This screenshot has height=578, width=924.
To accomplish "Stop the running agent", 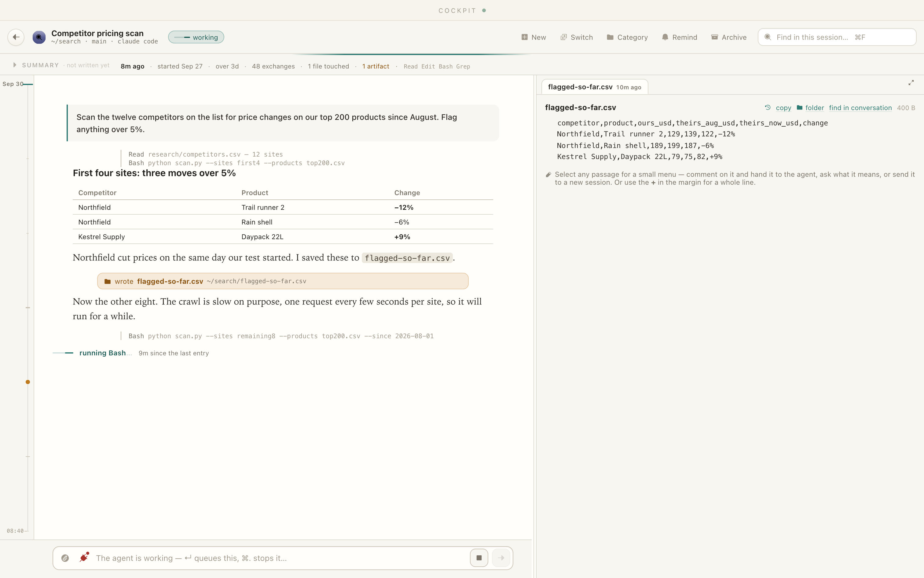I will [x=479, y=558].
